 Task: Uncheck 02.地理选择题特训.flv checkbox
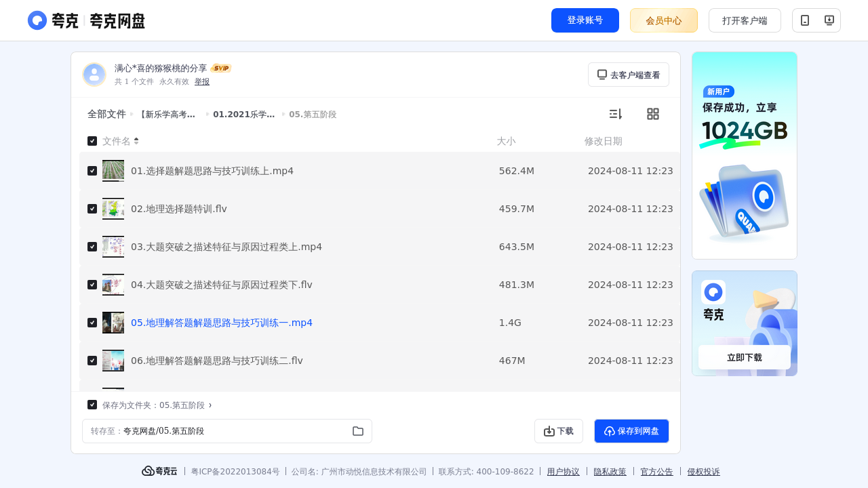coord(92,209)
